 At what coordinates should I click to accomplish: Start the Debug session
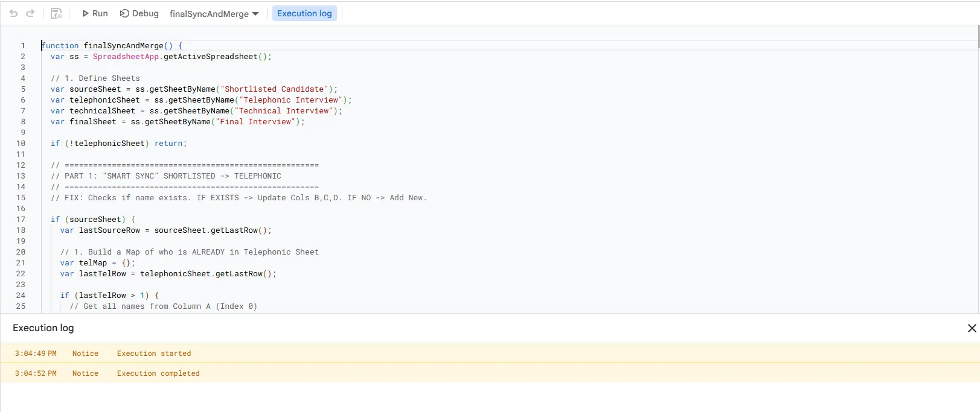[x=139, y=13]
